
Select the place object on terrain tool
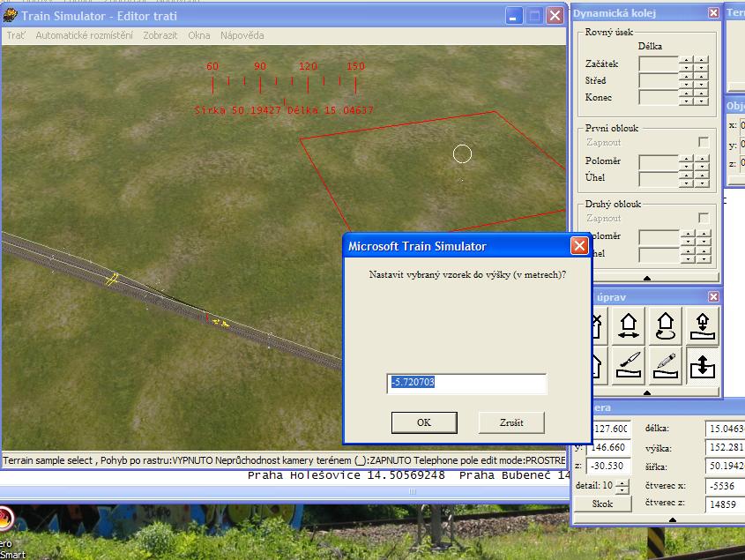(702, 327)
